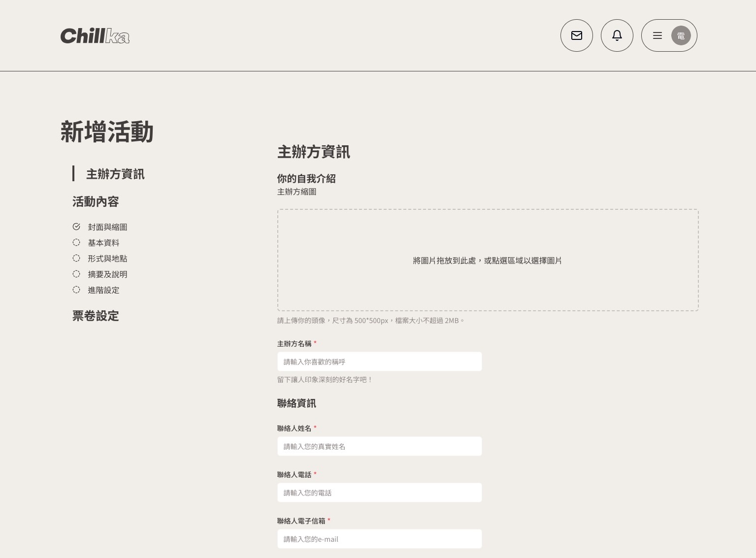
Task: Click status circle beside 摘要及說明
Action: click(76, 274)
